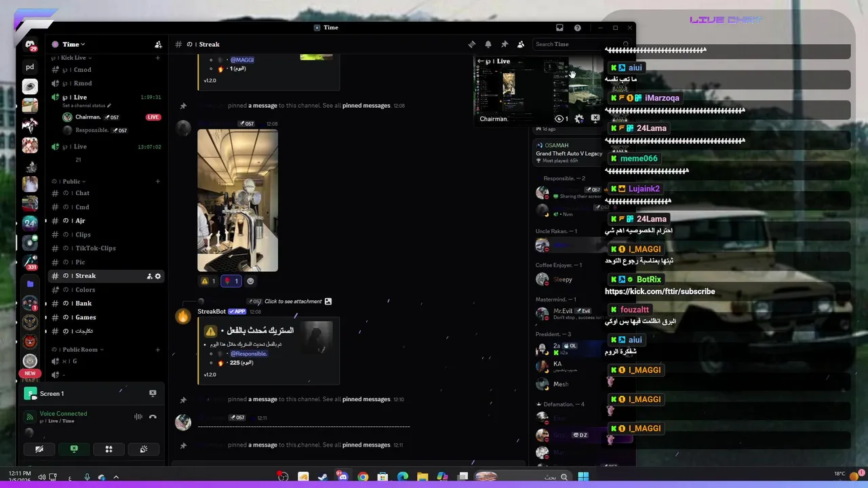Open pinned messages pin icon
868x488 pixels.
pos(505,44)
